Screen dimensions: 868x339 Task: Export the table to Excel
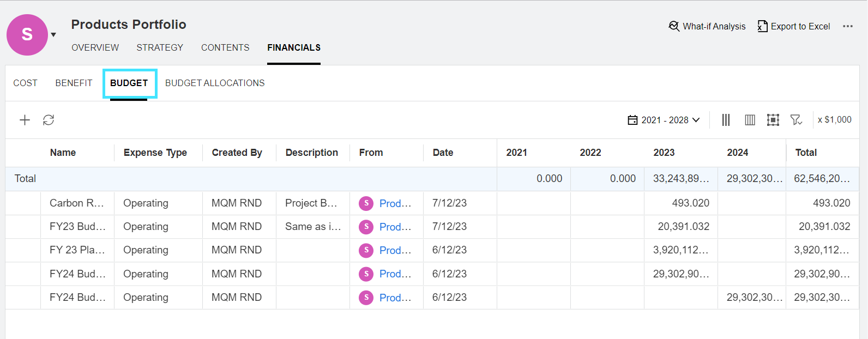[x=794, y=26]
